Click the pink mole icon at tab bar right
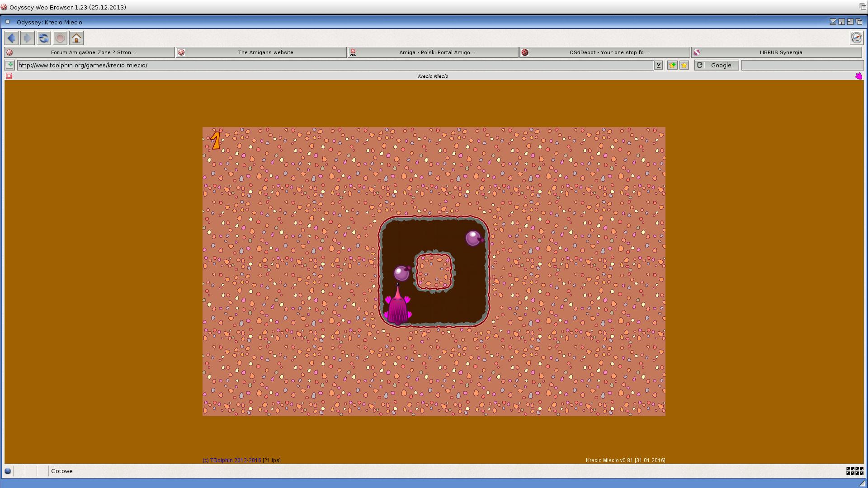Image resolution: width=868 pixels, height=488 pixels. point(859,76)
